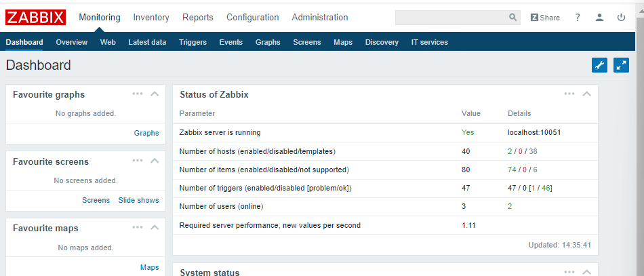
Task: Switch to Latest data tab
Action: [148, 42]
